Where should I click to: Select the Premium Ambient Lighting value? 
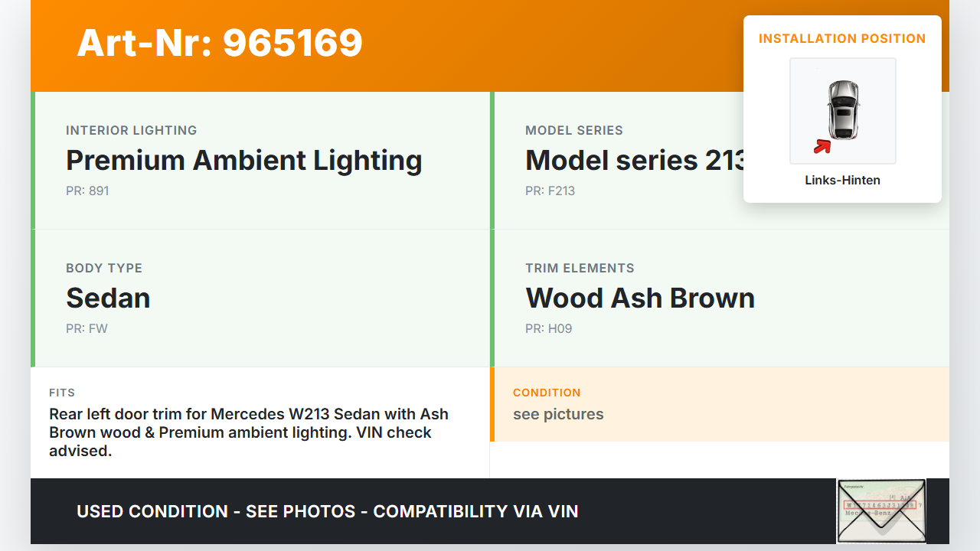tap(243, 161)
